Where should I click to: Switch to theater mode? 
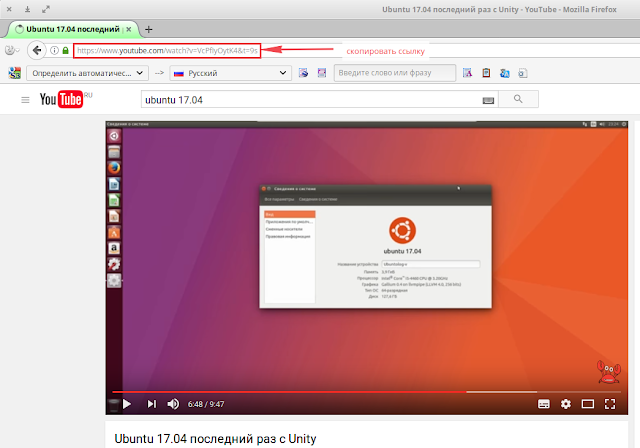(x=588, y=404)
